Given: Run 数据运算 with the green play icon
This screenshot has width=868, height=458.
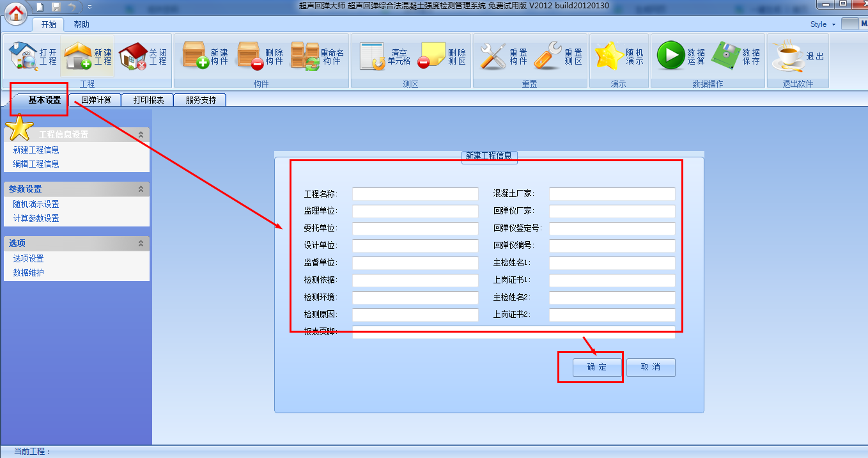Looking at the screenshot, I should pos(670,56).
